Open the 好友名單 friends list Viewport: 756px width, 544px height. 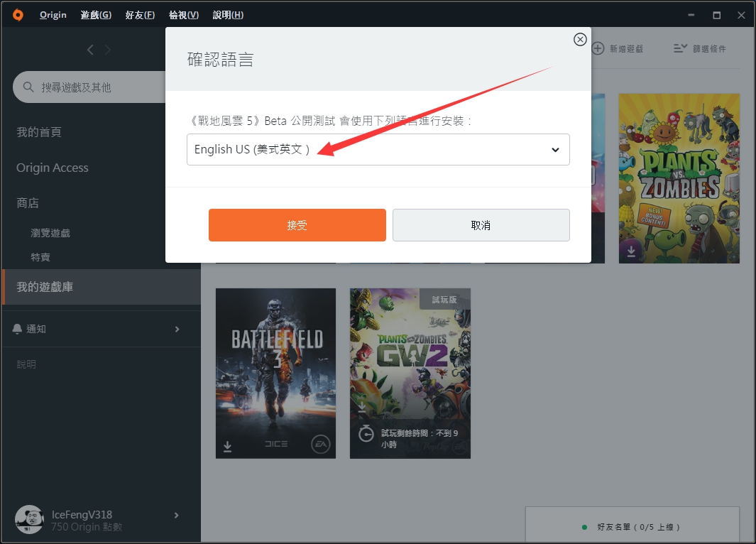coord(631,527)
